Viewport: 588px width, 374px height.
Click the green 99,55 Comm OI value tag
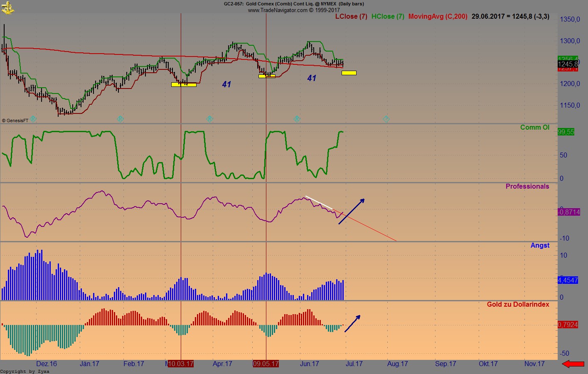tap(566, 132)
